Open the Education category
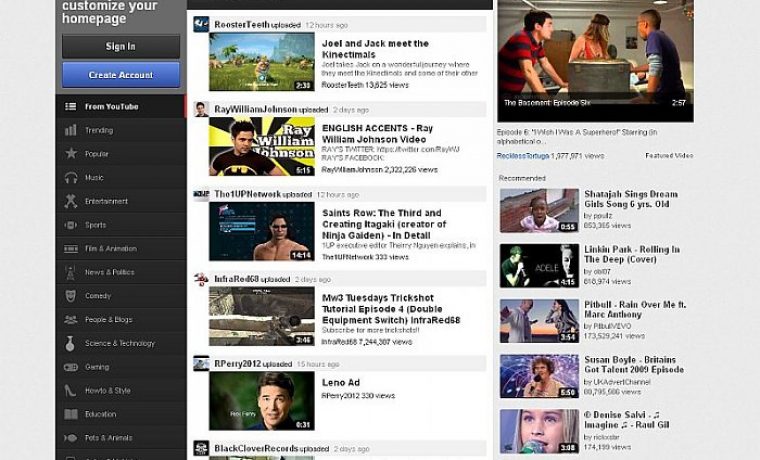 click(121, 414)
